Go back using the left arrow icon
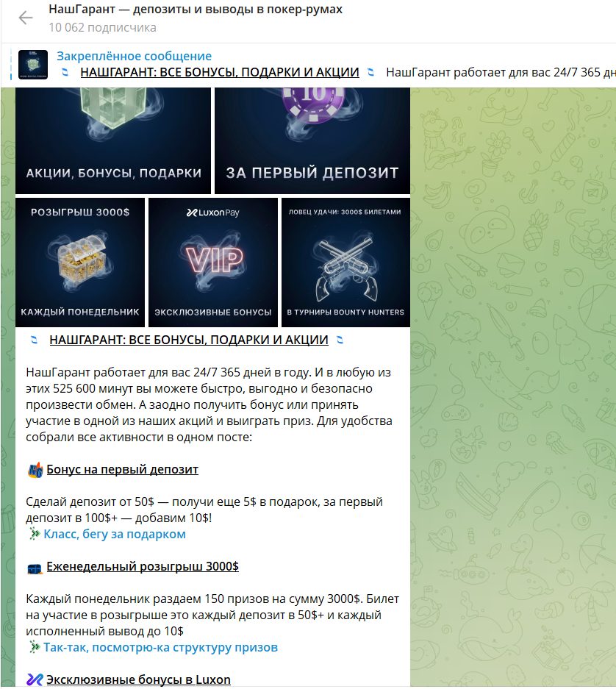616x689 pixels. tap(26, 18)
